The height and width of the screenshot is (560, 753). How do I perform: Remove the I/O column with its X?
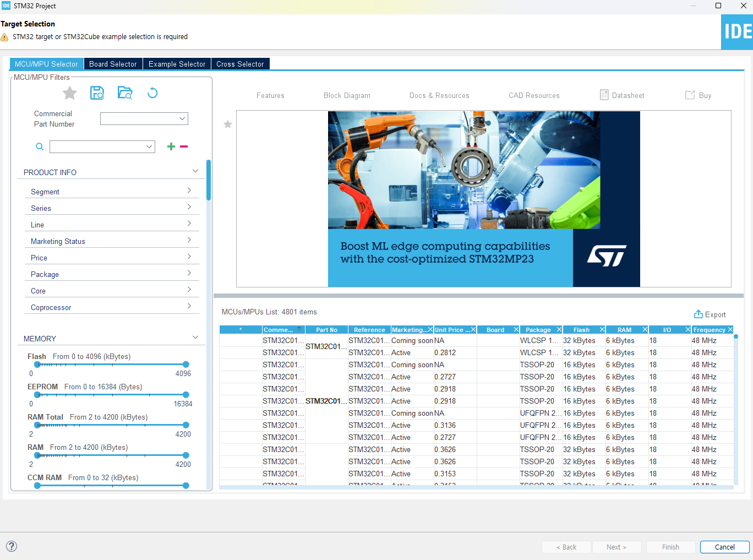[x=688, y=329]
